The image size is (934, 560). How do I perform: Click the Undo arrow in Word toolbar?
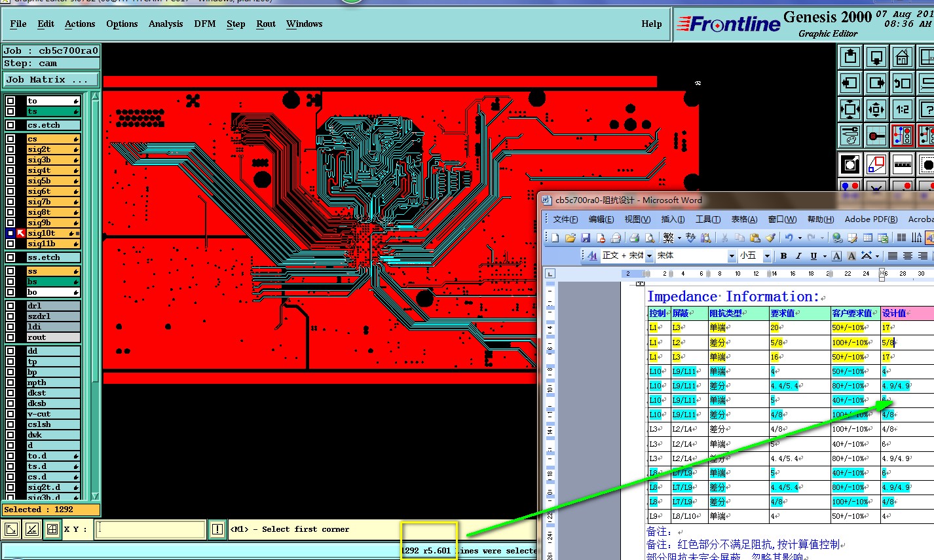tap(789, 238)
